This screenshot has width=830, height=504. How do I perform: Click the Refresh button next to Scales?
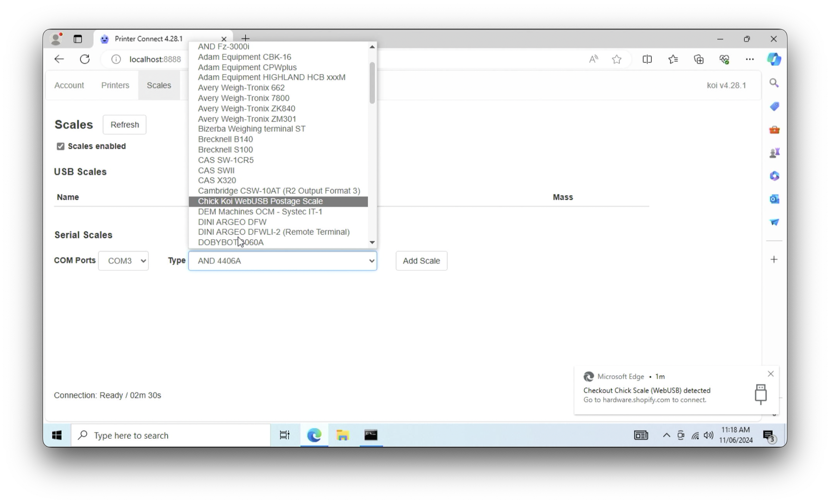[124, 125]
